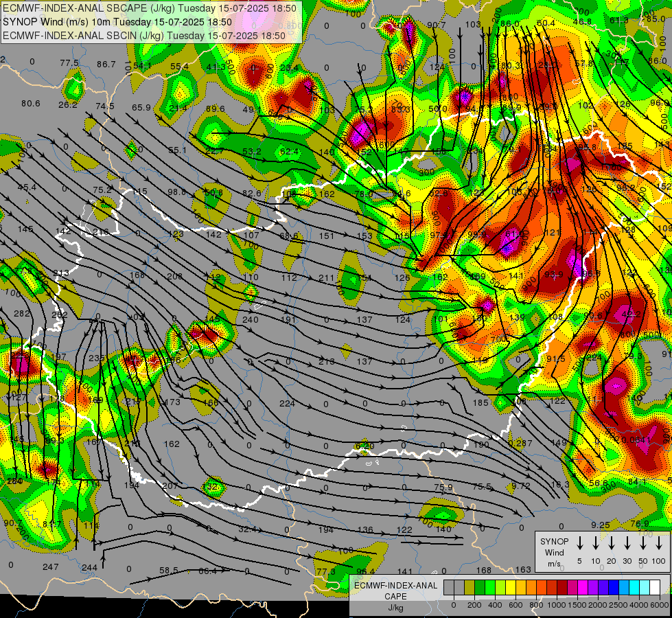Select the dark green swatch in CAPE scale

coord(480,587)
